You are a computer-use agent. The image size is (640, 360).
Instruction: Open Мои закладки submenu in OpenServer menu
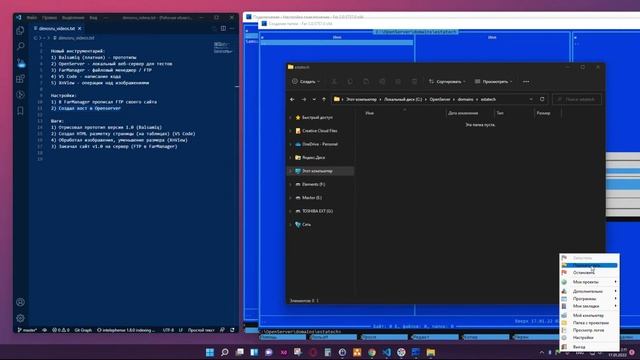pyautogui.click(x=589, y=306)
